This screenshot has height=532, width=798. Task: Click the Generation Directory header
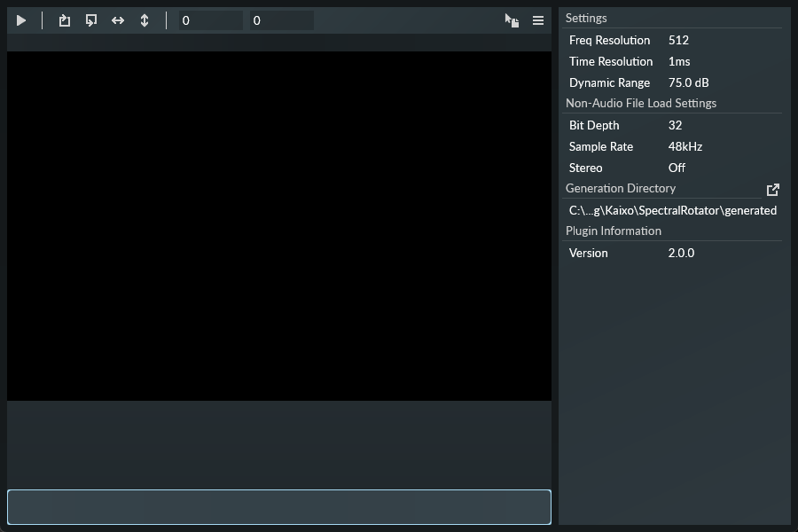(621, 188)
